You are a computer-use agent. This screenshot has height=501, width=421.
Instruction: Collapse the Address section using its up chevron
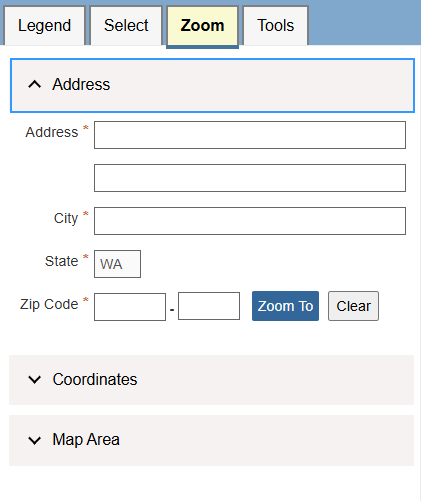[x=35, y=84]
